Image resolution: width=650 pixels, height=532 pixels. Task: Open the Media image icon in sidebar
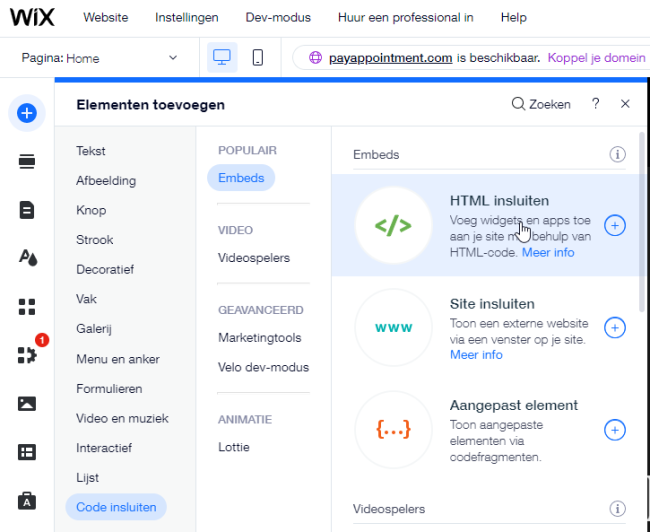(x=27, y=404)
